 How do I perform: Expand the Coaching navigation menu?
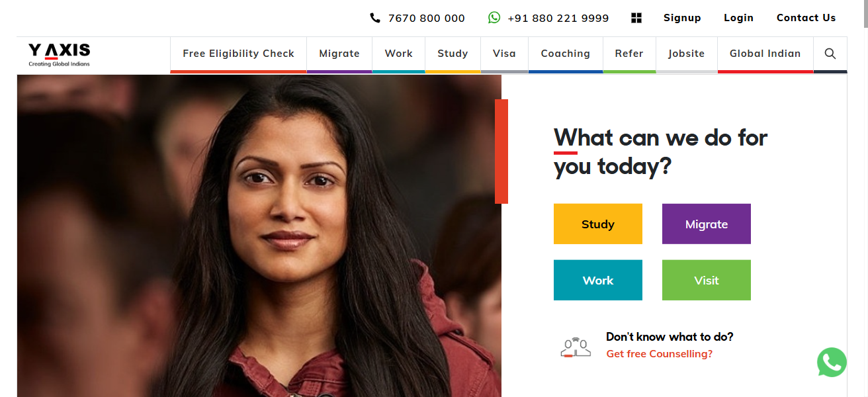pyautogui.click(x=566, y=54)
